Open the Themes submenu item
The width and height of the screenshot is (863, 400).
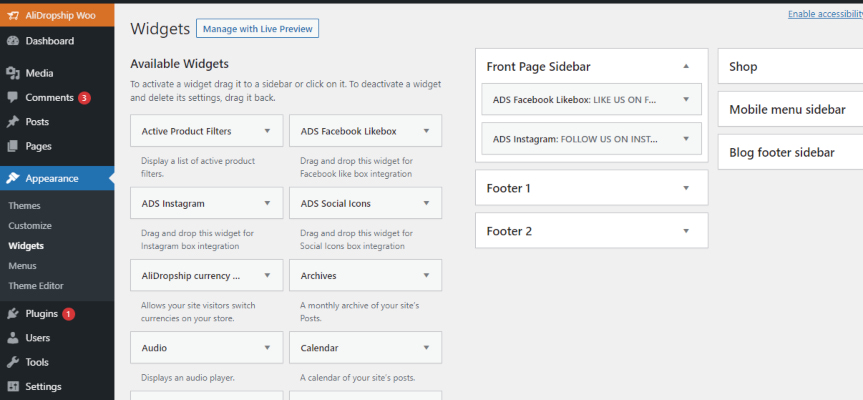[25, 205]
